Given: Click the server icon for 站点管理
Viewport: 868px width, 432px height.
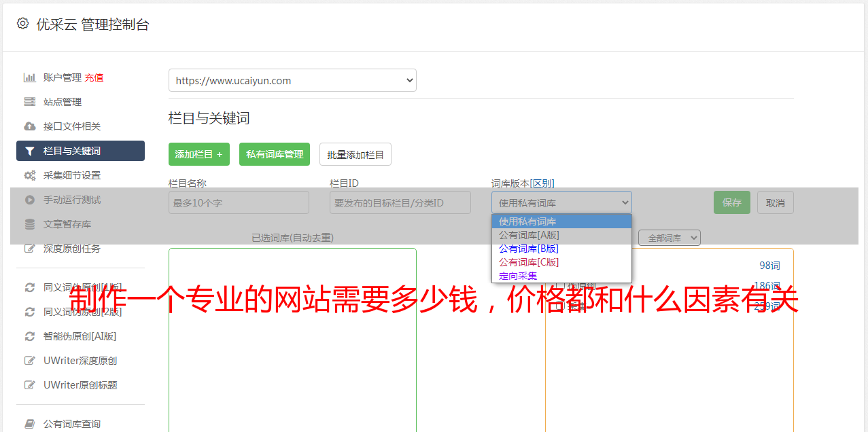Looking at the screenshot, I should (29, 102).
